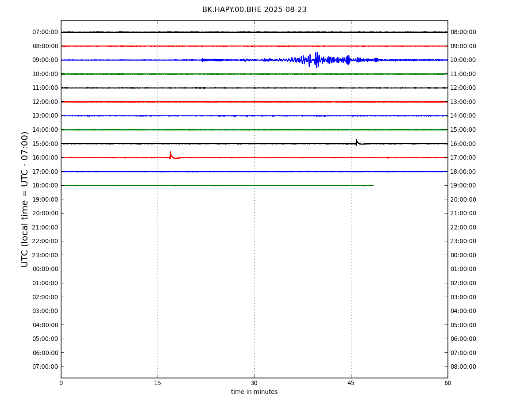Click the left-axis label 01:00:00

(x=46, y=283)
